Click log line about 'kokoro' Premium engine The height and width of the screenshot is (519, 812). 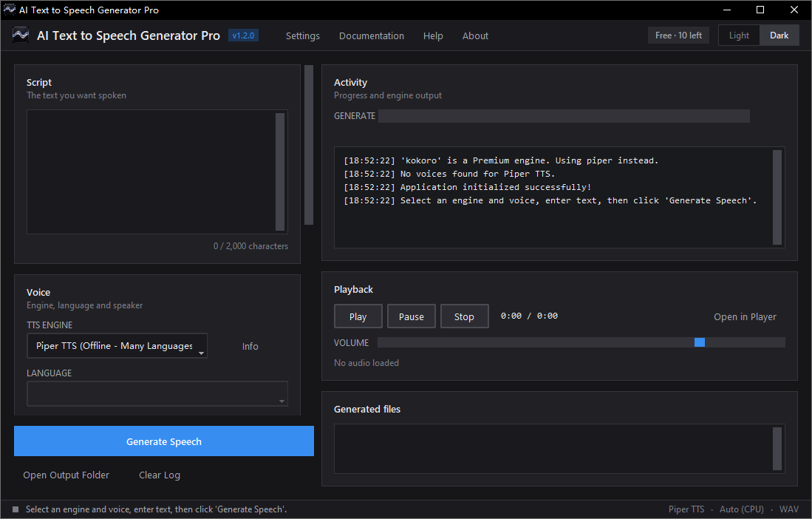[x=501, y=160]
